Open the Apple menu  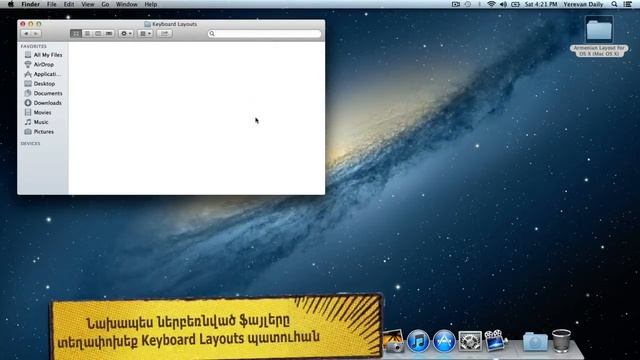(11, 4)
